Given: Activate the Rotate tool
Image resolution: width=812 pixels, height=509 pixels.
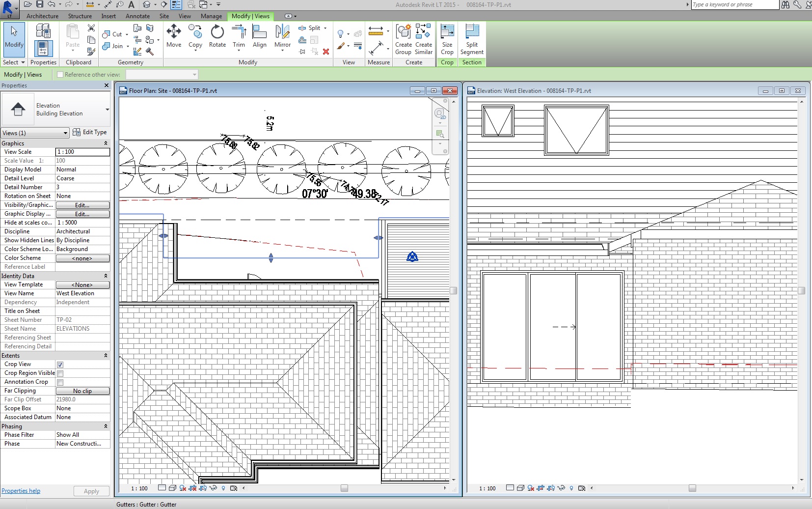Looking at the screenshot, I should click(x=217, y=37).
